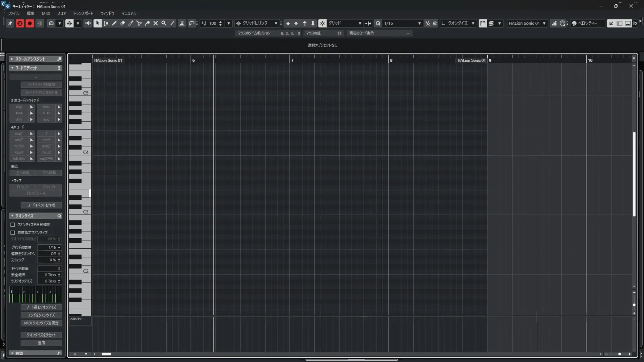Select the Glue tool
The width and height of the screenshot is (644, 362).
point(147,23)
